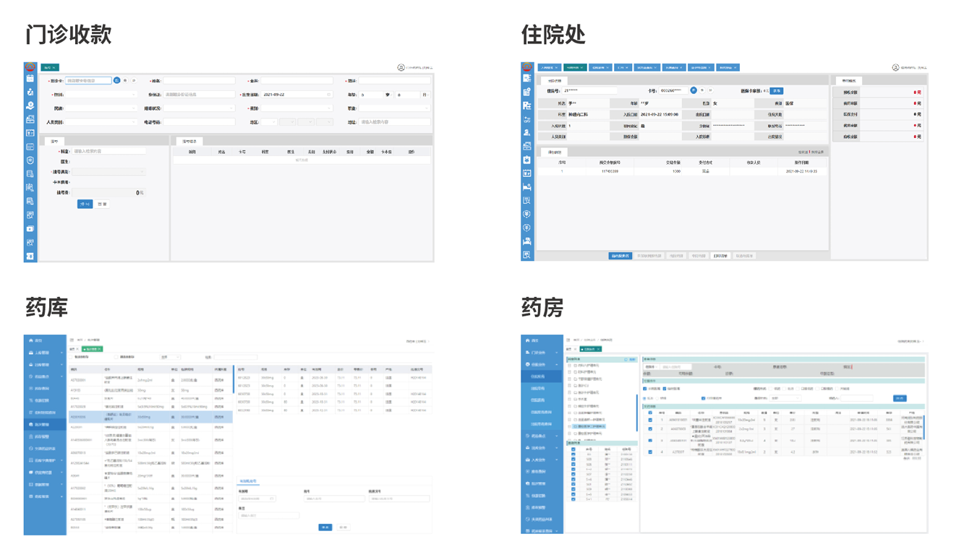This screenshot has height=560, width=964.
Task: Select the green active tab in 住院处 top bar
Action: (575, 68)
